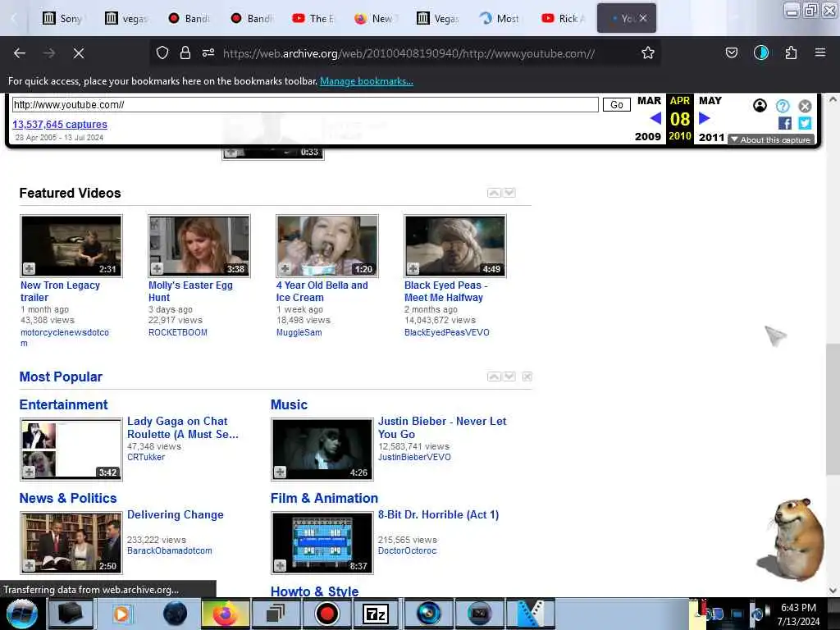This screenshot has width=840, height=630.
Task: Open Manage bookmarks link
Action: point(367,81)
